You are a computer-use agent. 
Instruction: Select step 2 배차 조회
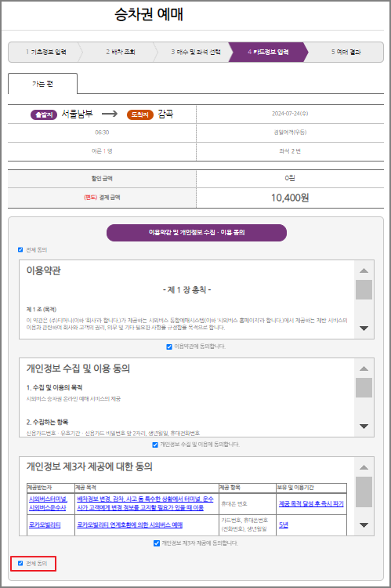[121, 52]
